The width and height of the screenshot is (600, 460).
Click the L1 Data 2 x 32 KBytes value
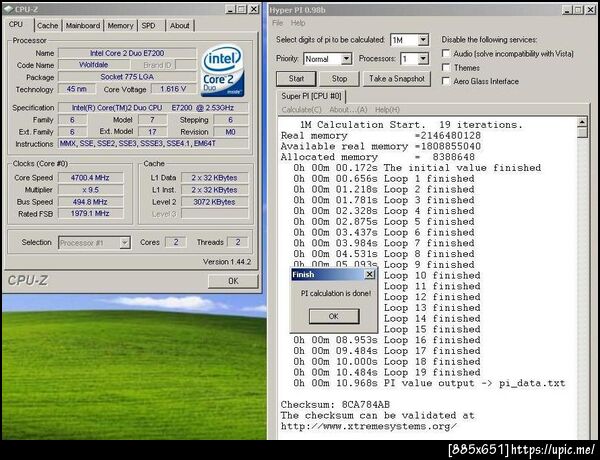214,178
